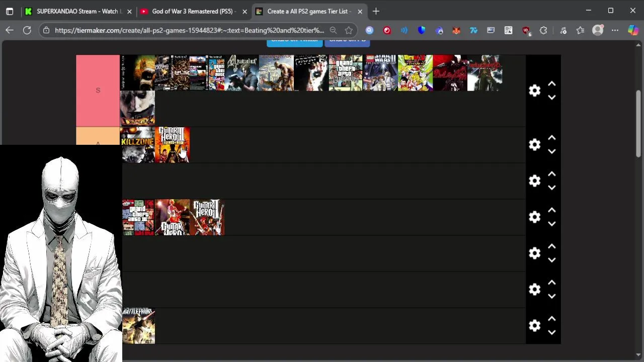This screenshot has width=644, height=362.
Task: Go back to previous page
Action: point(10,30)
